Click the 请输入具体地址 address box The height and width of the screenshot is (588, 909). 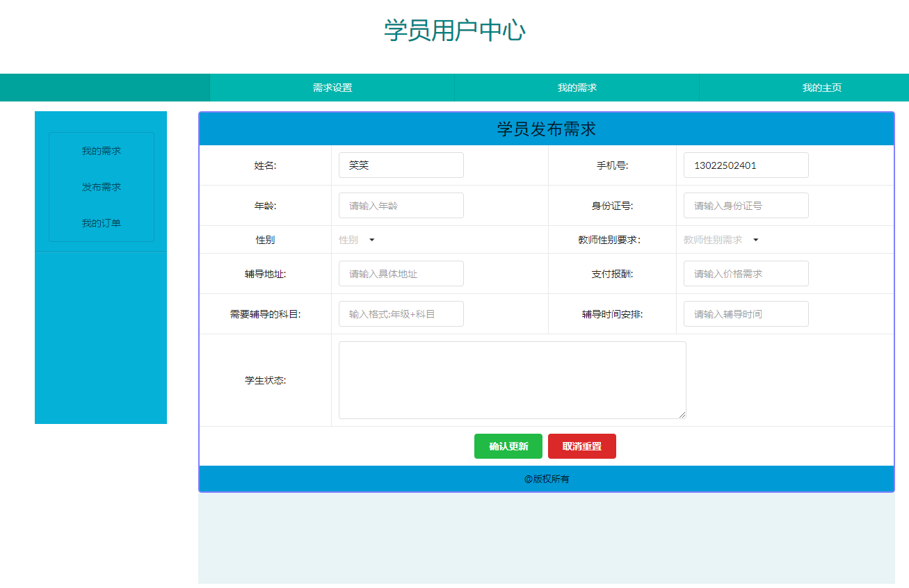[401, 273]
